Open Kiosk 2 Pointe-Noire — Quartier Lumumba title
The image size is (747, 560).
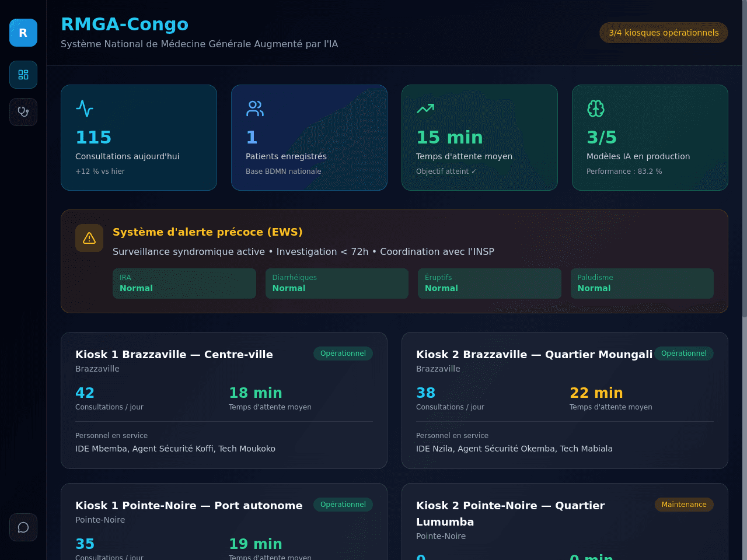[511, 513]
